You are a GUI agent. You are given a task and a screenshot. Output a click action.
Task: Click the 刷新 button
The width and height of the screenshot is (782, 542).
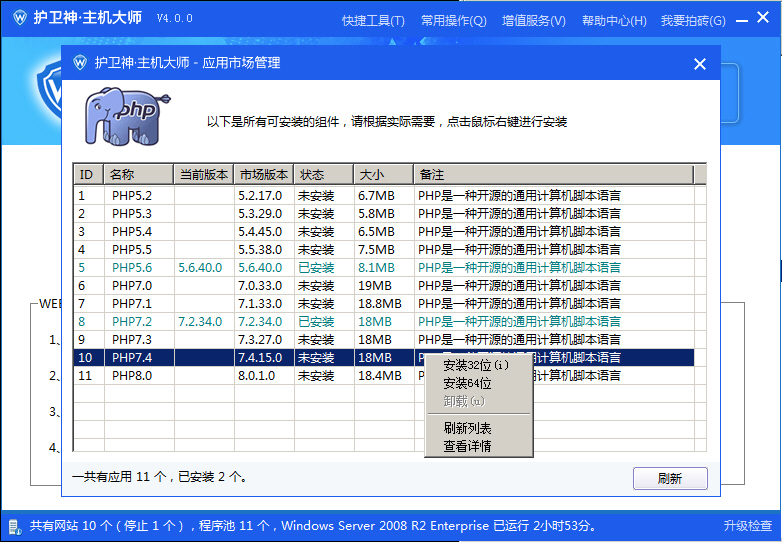670,479
